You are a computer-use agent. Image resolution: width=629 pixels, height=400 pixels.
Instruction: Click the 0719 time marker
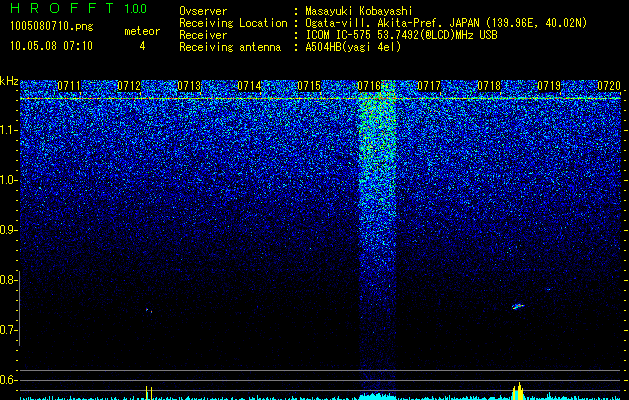click(549, 86)
